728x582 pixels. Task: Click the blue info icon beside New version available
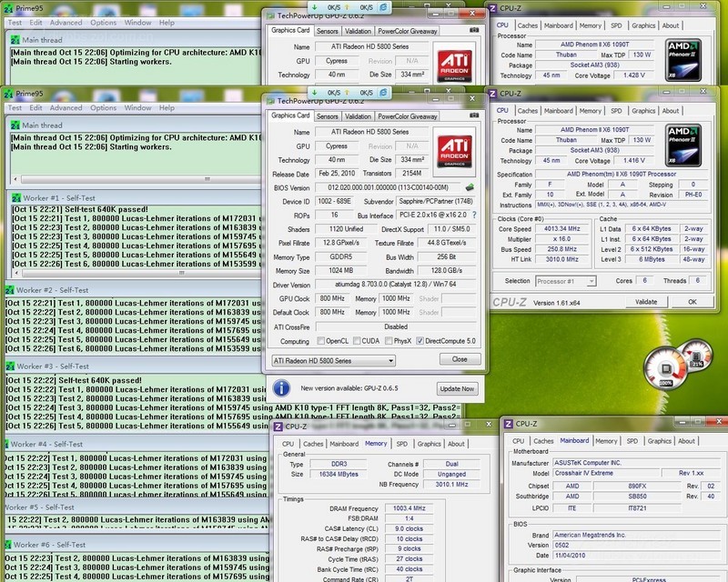coord(282,388)
